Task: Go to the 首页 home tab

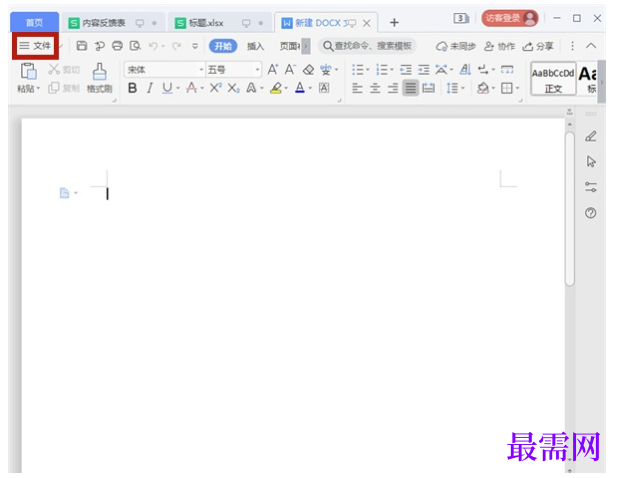Action: (x=34, y=22)
